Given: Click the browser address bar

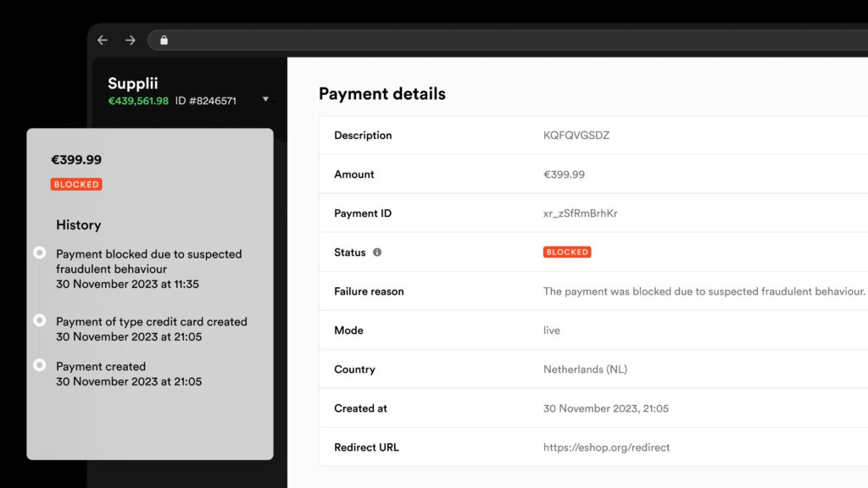Looking at the screenshot, I should pos(508,41).
